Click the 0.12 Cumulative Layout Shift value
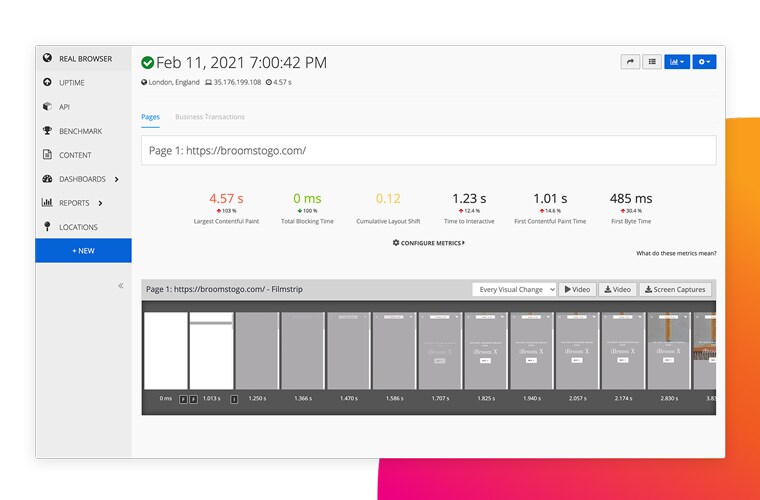Screen dimensions: 760x500 click(x=388, y=198)
